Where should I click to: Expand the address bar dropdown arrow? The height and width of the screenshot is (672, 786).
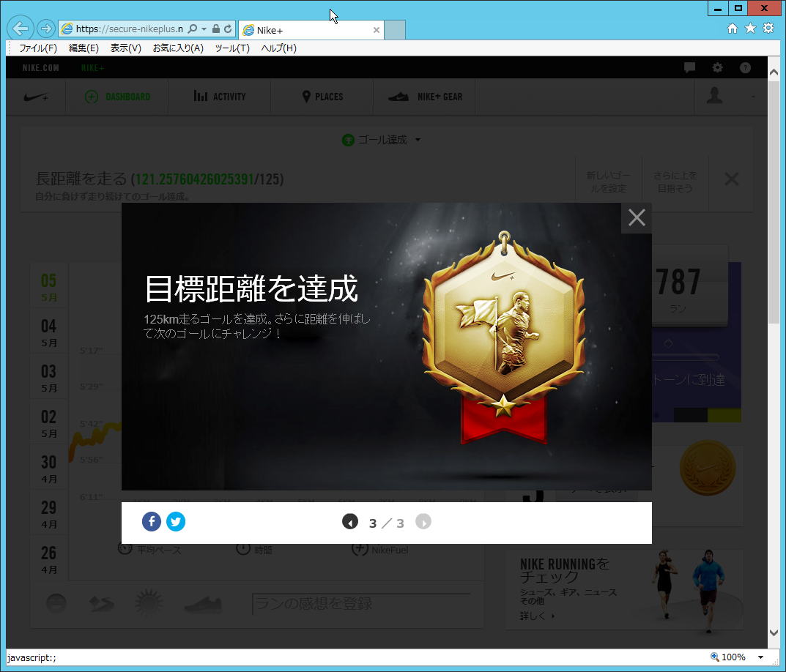(204, 29)
